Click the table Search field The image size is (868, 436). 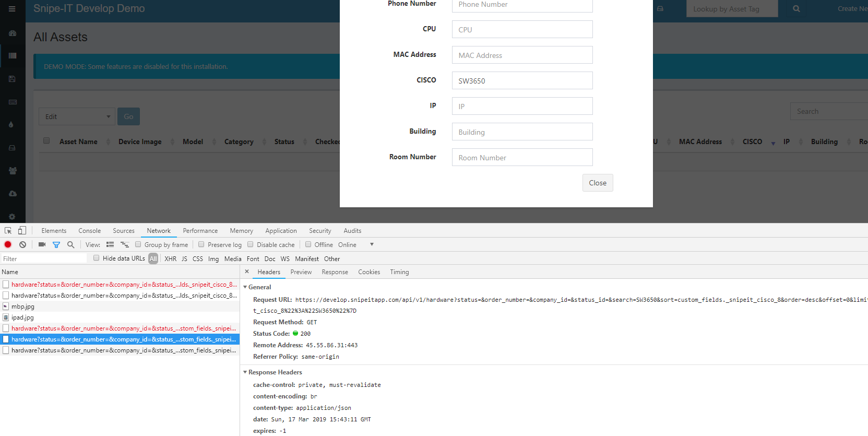pyautogui.click(x=829, y=111)
